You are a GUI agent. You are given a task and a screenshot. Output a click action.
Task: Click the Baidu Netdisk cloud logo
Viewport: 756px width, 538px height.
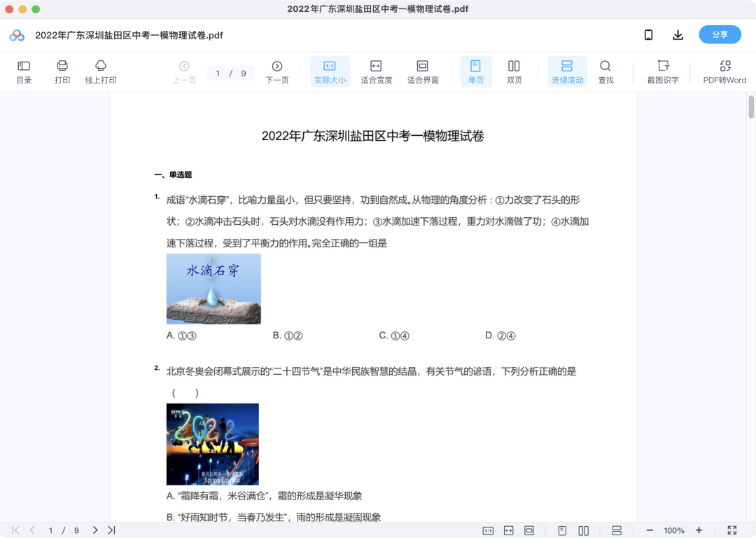click(17, 35)
